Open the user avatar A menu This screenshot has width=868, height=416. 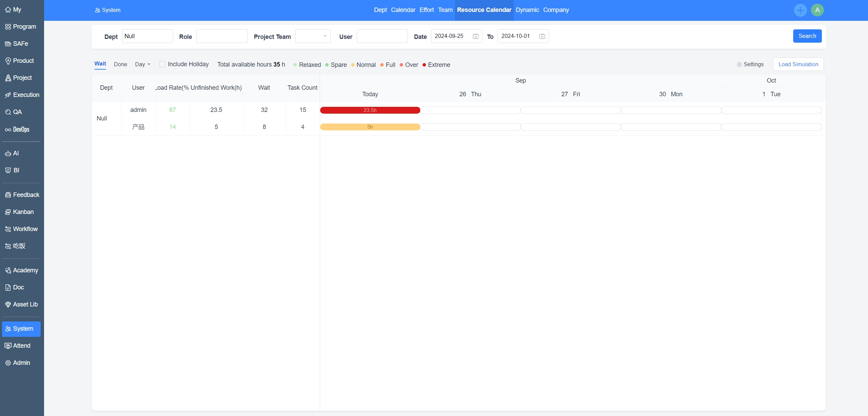click(x=817, y=10)
